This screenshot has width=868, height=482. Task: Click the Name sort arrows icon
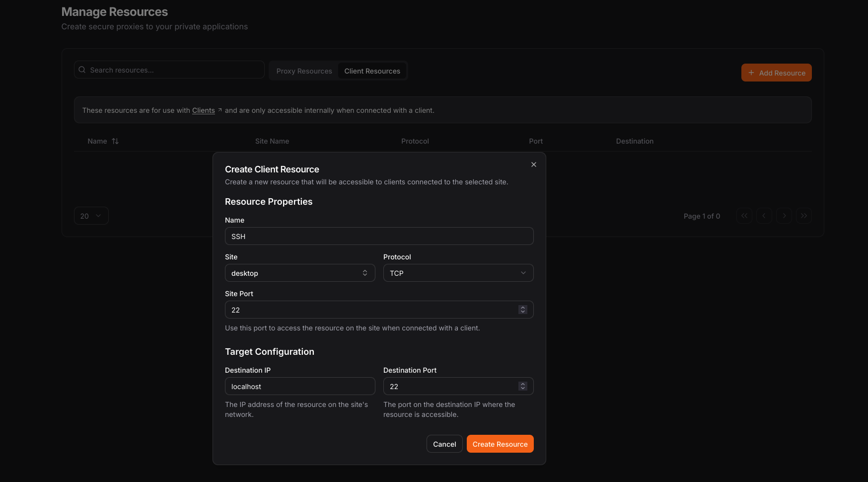click(115, 141)
